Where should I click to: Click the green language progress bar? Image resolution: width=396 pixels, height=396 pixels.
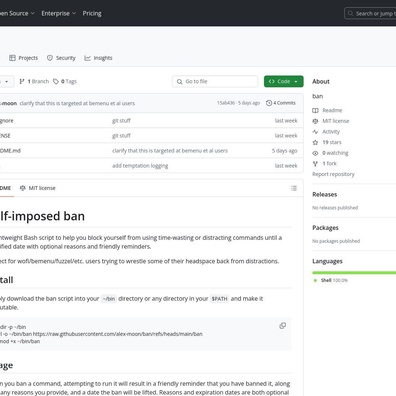354,273
